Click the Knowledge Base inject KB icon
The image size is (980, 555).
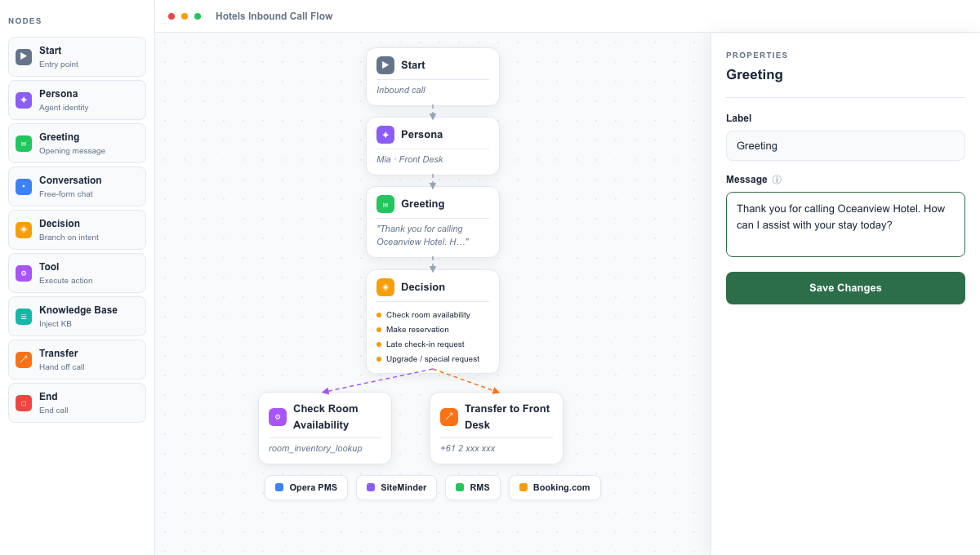click(x=23, y=316)
